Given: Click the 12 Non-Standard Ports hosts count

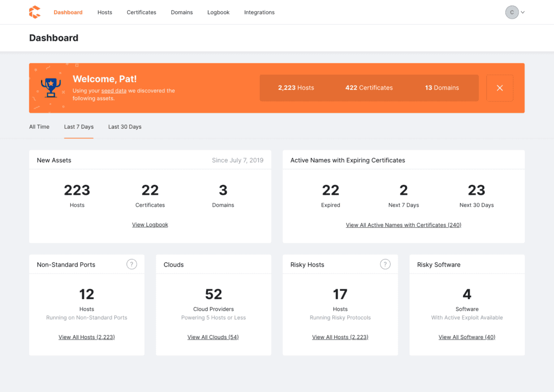Looking at the screenshot, I should [x=87, y=294].
